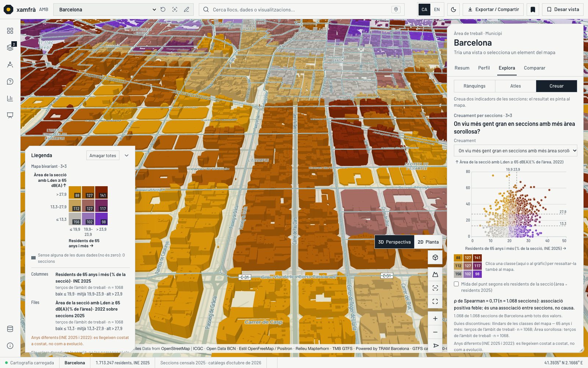Zoom out with the minus button
The height and width of the screenshot is (368, 588).
435,332
